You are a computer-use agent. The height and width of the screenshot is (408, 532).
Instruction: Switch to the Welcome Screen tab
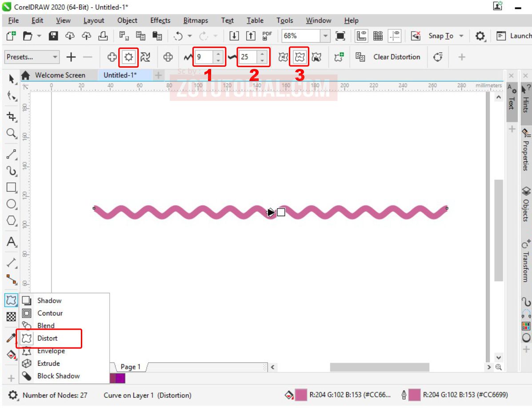tap(60, 75)
